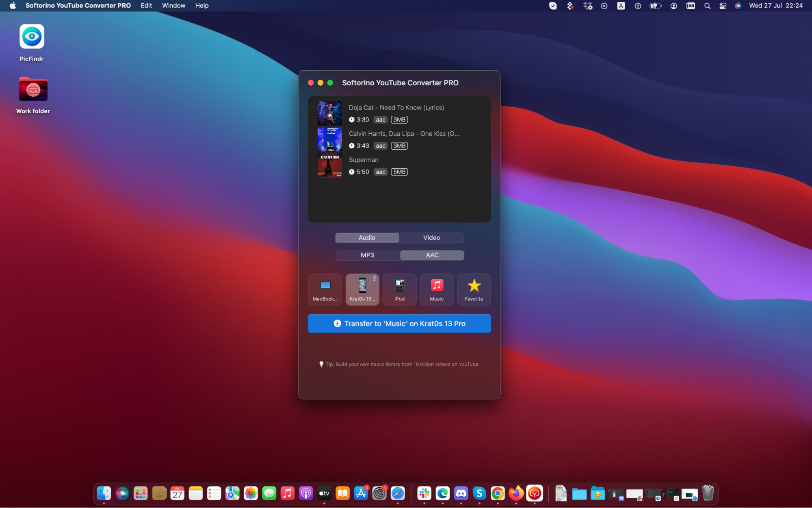
Task: Open the Work folder on desktop
Action: click(x=33, y=89)
